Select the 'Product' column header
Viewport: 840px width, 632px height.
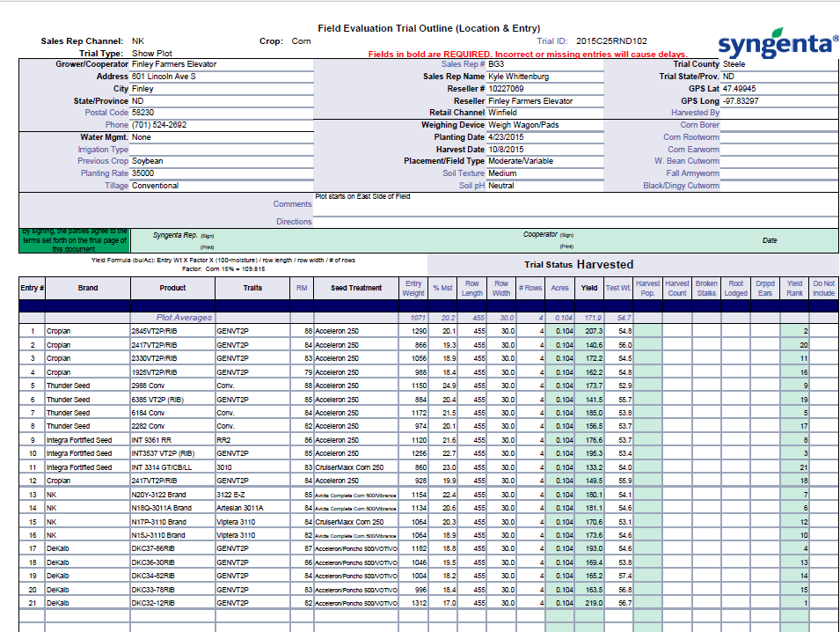172,289
